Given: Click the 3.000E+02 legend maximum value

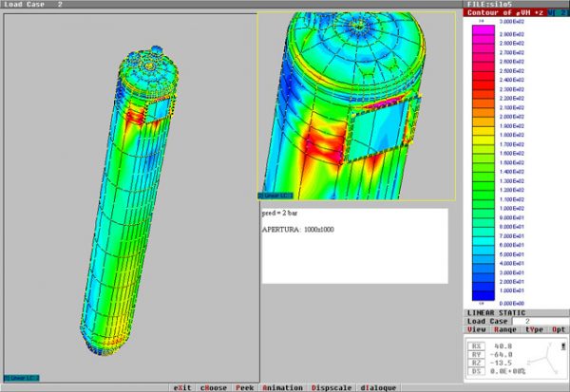Looking at the screenshot, I should coord(512,22).
